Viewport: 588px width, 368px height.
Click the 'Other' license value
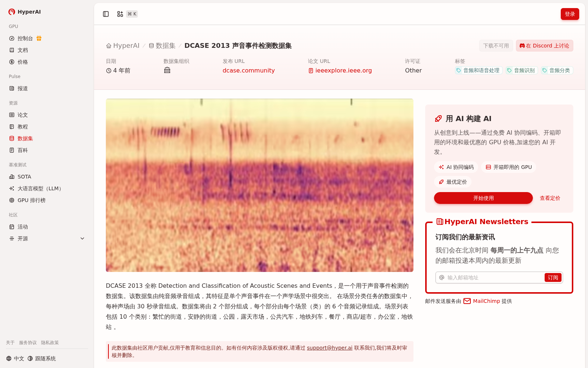[x=413, y=70]
